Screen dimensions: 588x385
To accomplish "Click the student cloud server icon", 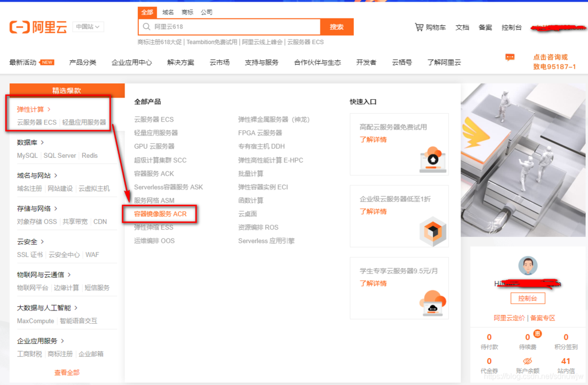I will pyautogui.click(x=433, y=303).
